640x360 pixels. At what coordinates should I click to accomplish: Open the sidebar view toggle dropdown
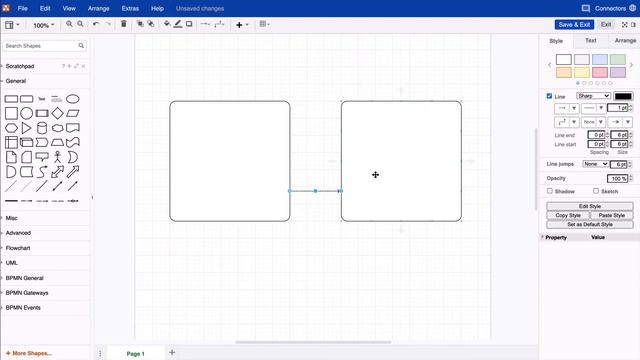point(12,25)
